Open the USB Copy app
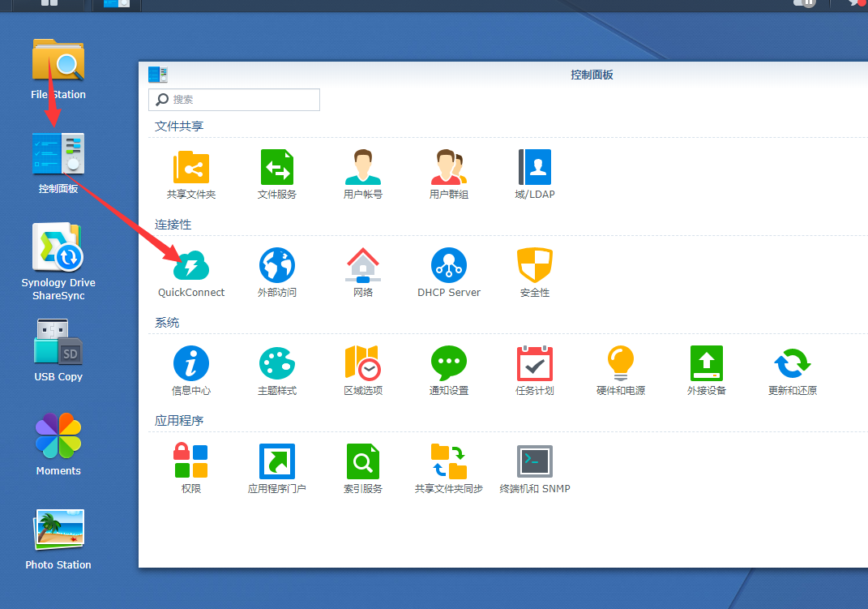The width and height of the screenshot is (868, 609). coord(58,350)
